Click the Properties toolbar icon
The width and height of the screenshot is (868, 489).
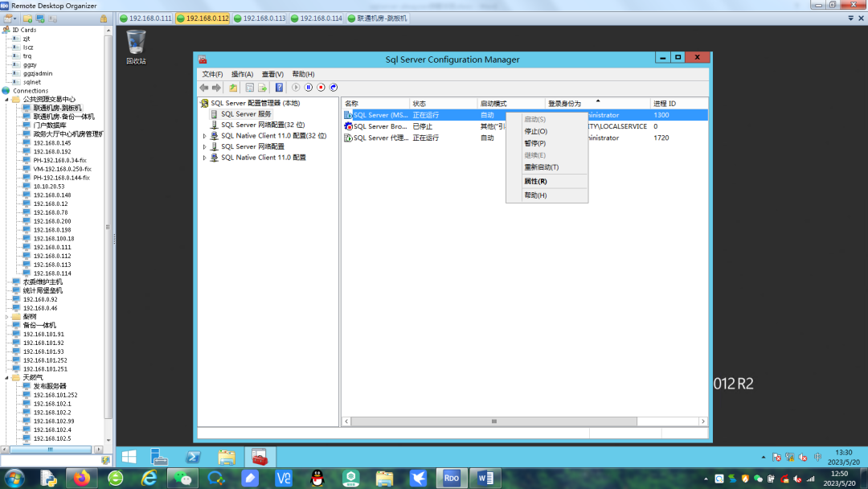click(250, 88)
